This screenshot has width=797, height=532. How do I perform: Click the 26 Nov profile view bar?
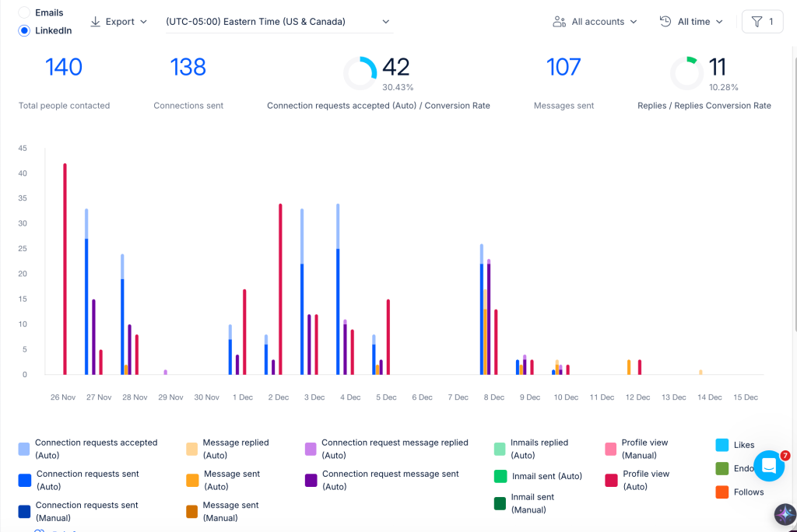[x=65, y=269]
